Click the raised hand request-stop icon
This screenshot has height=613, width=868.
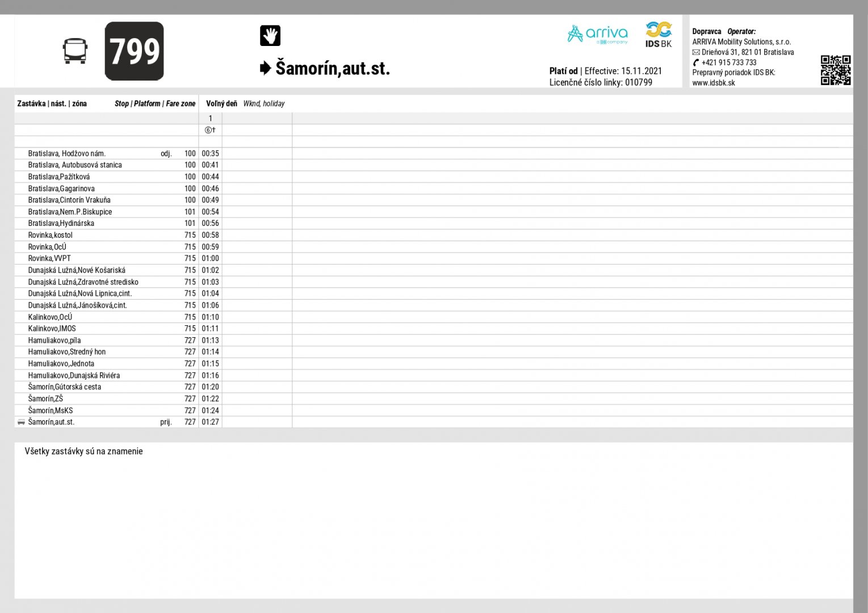(x=270, y=36)
